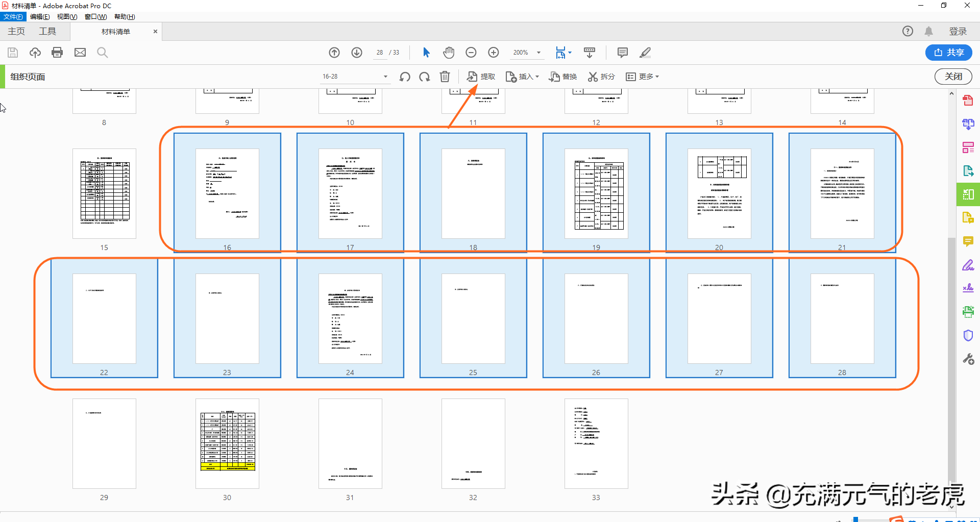Open 视图 menu
Image resolution: width=980 pixels, height=522 pixels.
[x=67, y=17]
